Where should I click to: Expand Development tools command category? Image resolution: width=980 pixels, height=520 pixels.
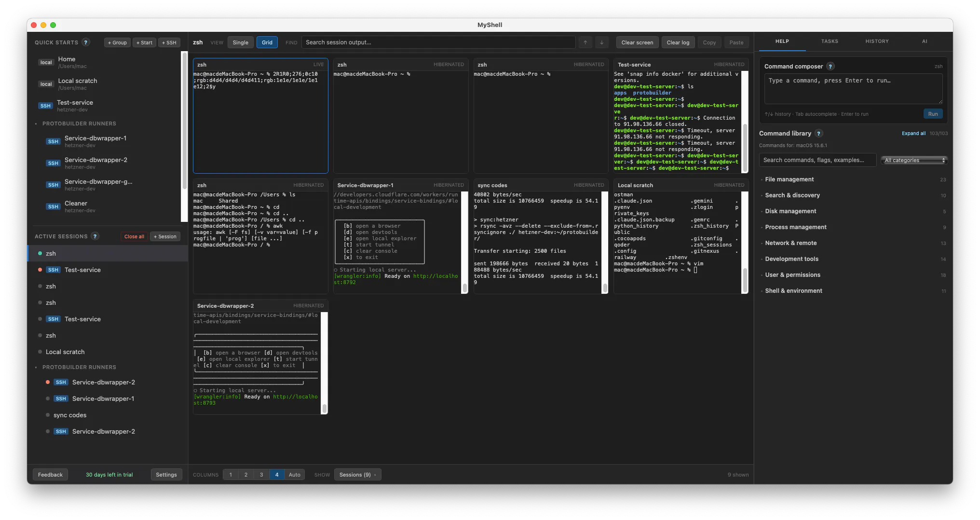click(853, 259)
